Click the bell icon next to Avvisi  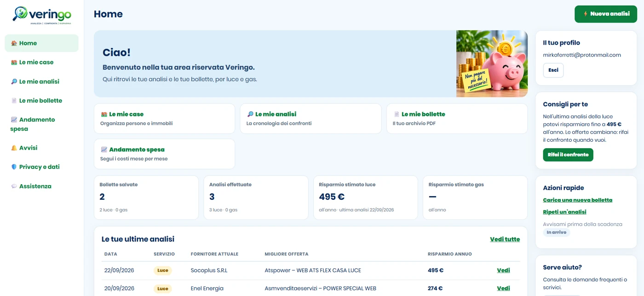tap(14, 148)
